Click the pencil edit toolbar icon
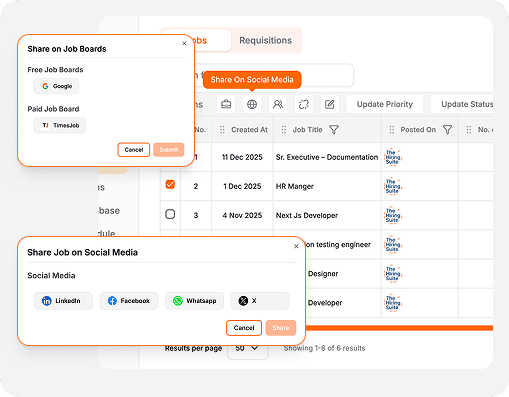The height and width of the screenshot is (397, 509). 330,104
